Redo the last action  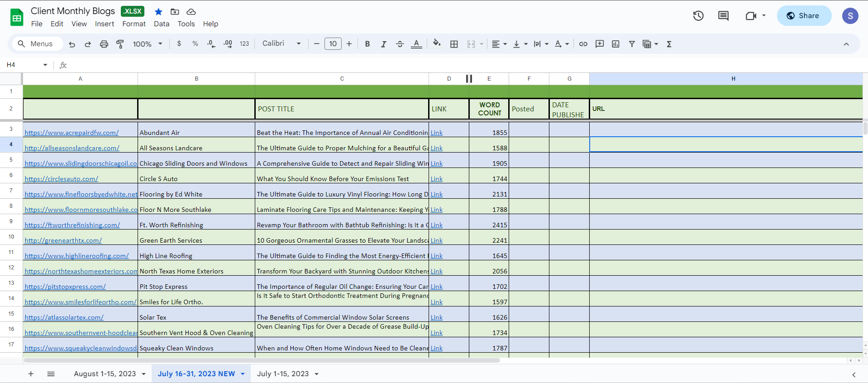(x=88, y=44)
